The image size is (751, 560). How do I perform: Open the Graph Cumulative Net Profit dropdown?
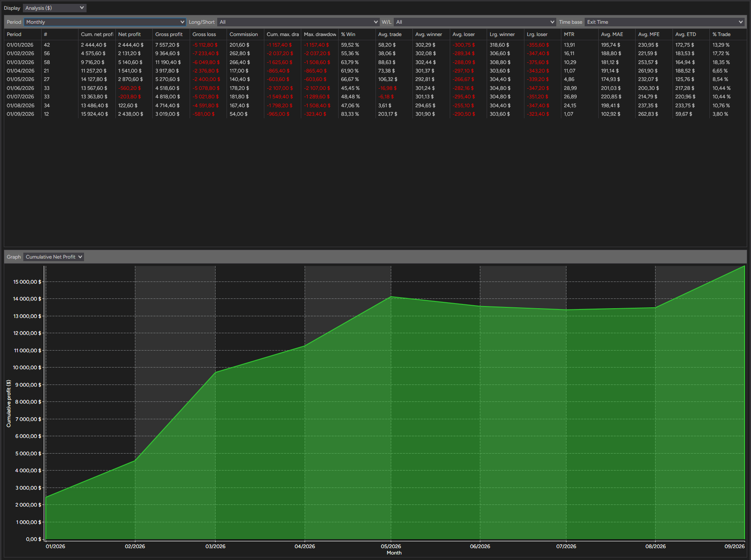[x=53, y=257]
